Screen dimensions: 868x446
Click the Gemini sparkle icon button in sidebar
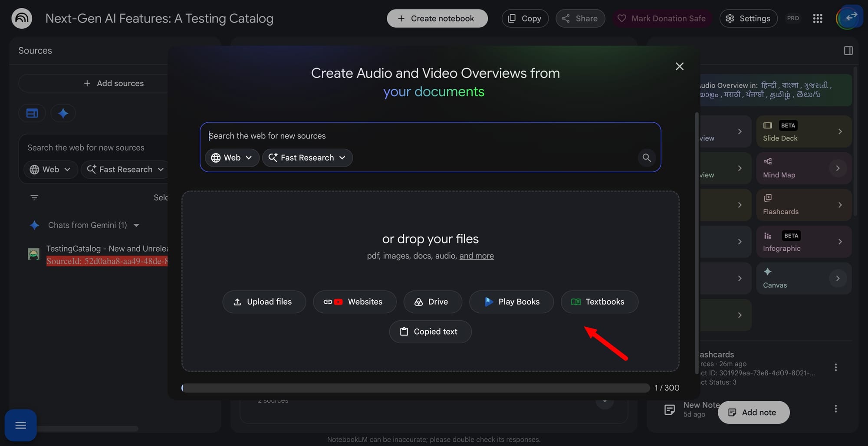(x=63, y=113)
